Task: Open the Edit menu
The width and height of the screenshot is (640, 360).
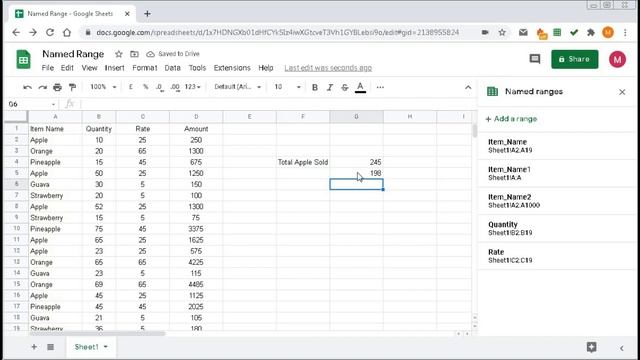Action: [67, 68]
